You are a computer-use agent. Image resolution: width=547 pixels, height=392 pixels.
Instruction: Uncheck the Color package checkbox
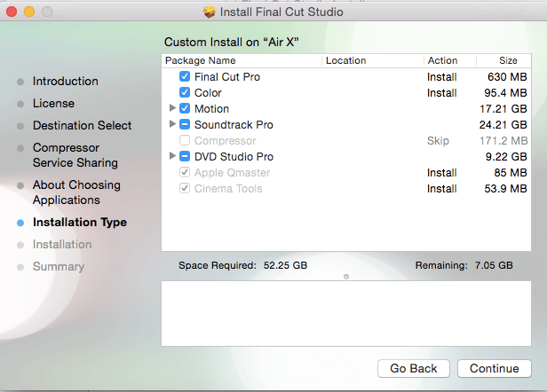coord(185,93)
